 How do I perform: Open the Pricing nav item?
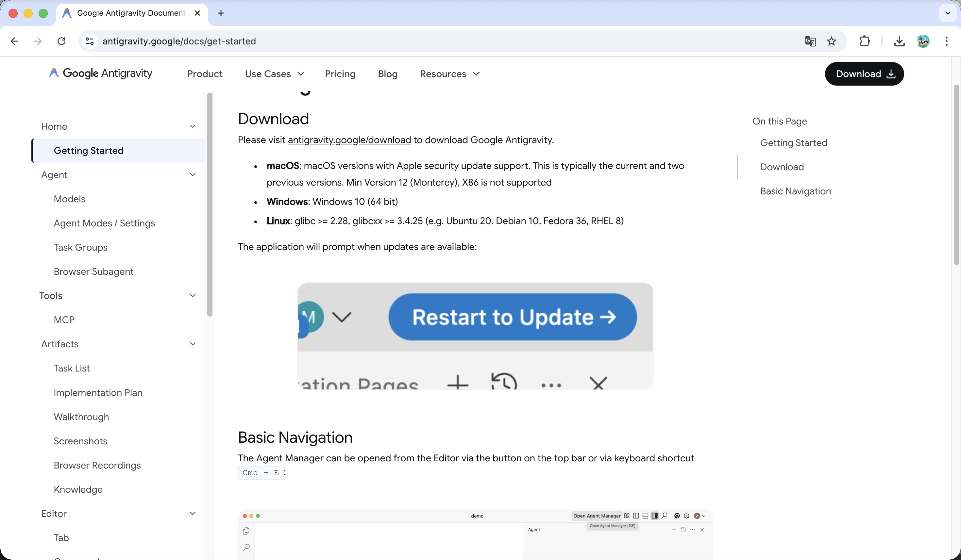click(x=340, y=74)
